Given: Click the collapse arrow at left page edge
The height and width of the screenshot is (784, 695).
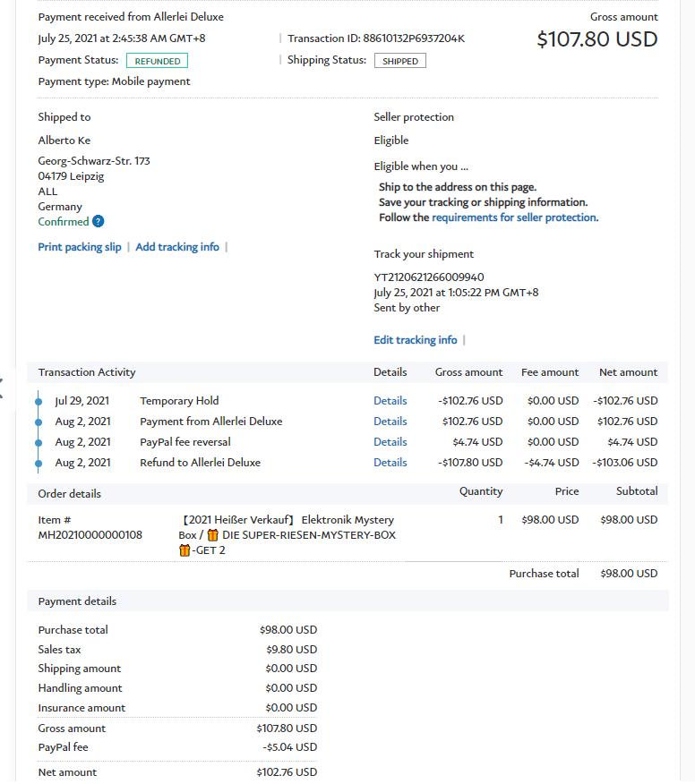Looking at the screenshot, I should point(2,387).
